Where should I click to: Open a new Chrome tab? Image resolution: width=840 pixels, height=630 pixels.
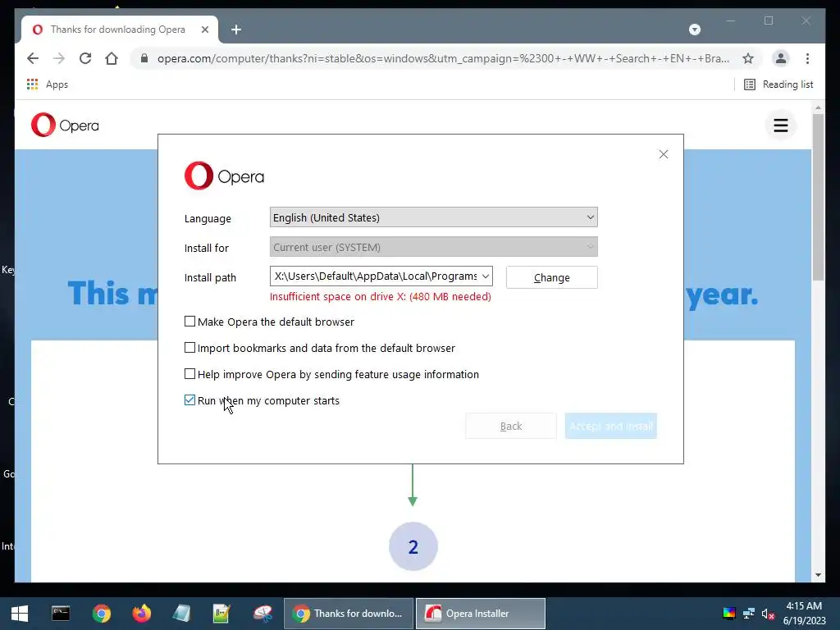coord(236,30)
